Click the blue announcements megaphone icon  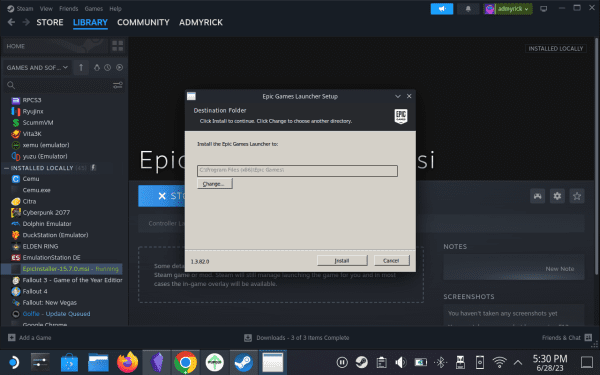pyautogui.click(x=442, y=9)
